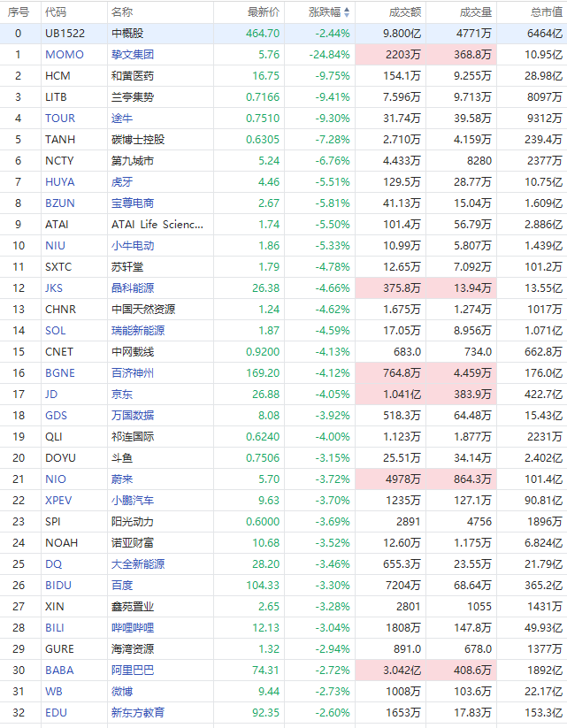Click the -24.84% change value
Image resolution: width=567 pixels, height=728 pixels.
[329, 55]
